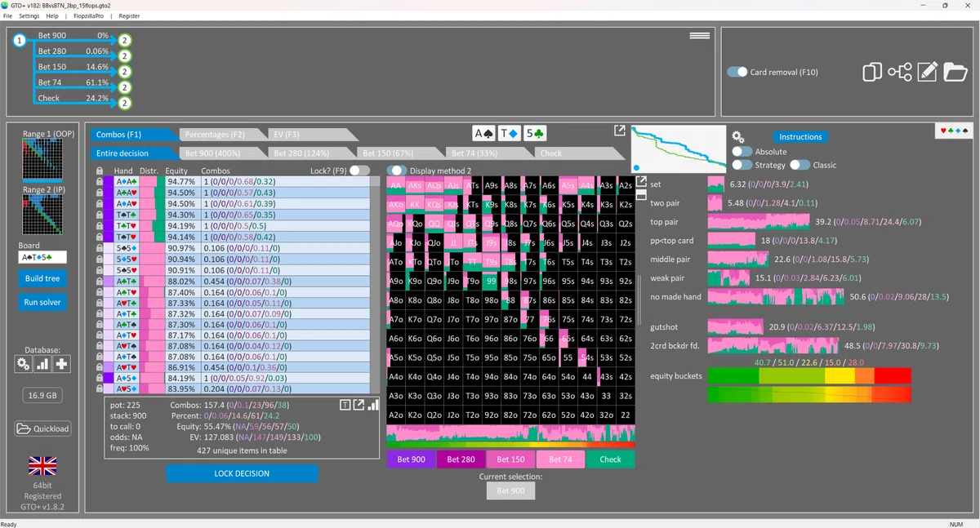Click the Build tree button
980x528 pixels.
[42, 278]
